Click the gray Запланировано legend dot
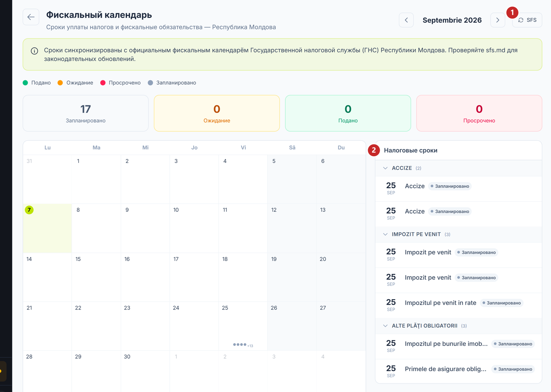This screenshot has height=392, width=551. click(x=150, y=83)
